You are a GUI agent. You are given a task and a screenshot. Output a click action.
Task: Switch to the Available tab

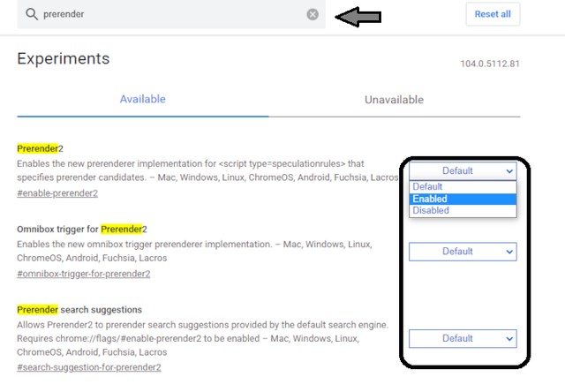point(143,100)
